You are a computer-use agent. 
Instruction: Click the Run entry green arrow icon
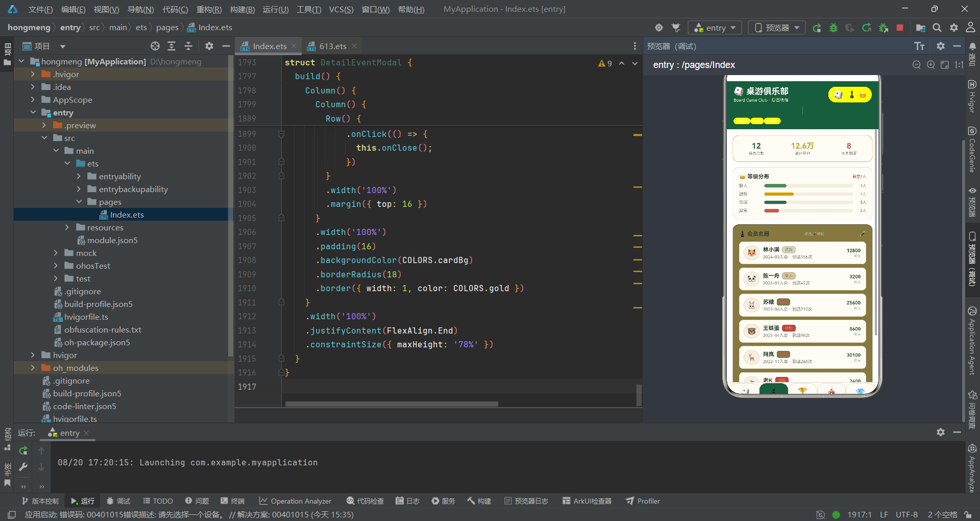coord(817,28)
